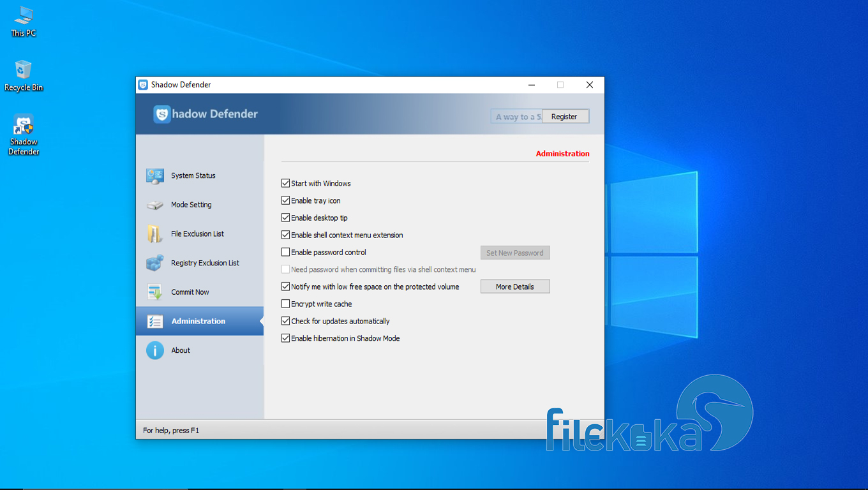Select the Shadow Defender desktop shortcut
Image resolution: width=868 pixels, height=490 pixels.
[x=24, y=135]
